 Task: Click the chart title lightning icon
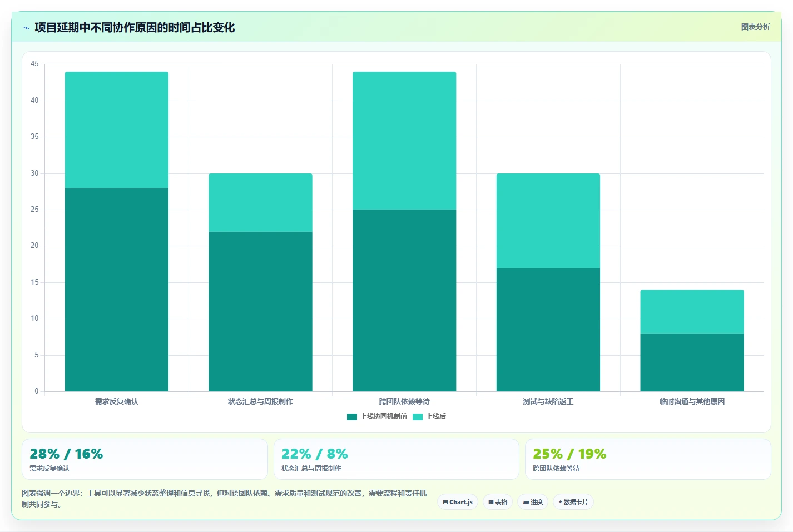[x=26, y=28]
